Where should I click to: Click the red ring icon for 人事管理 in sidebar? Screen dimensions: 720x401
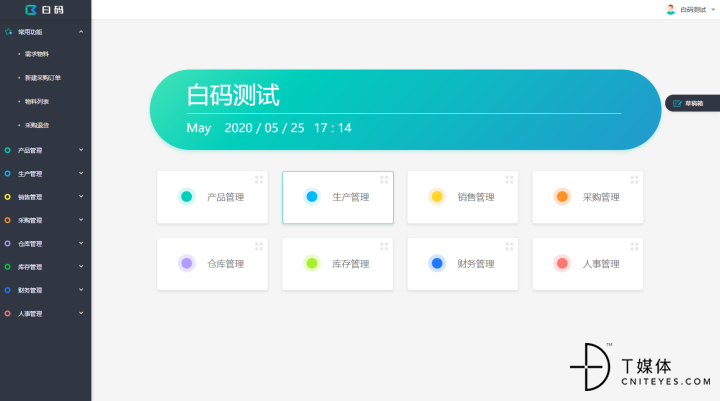(x=7, y=313)
